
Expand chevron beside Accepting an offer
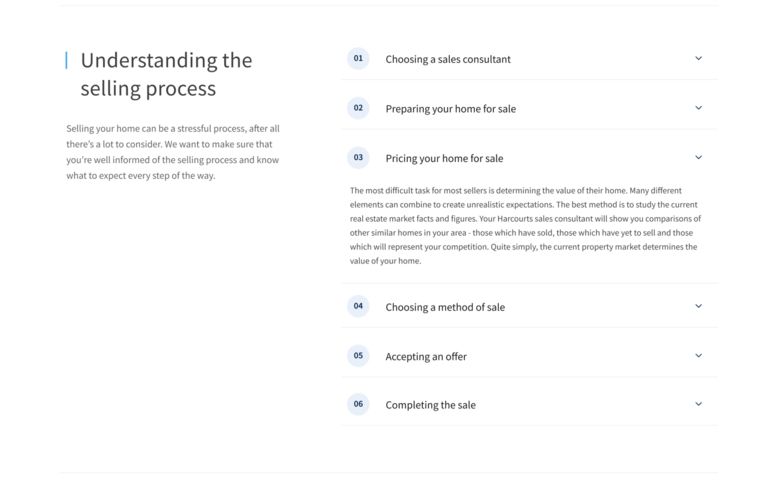698,356
